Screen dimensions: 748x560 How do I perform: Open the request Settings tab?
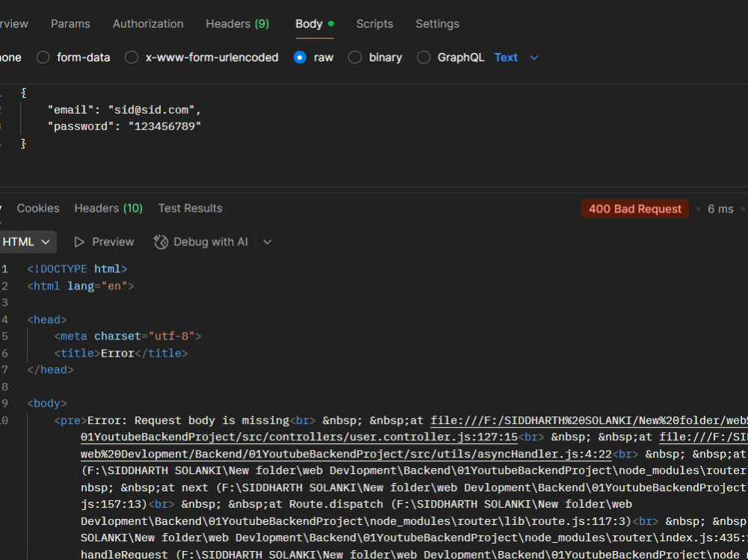[437, 24]
